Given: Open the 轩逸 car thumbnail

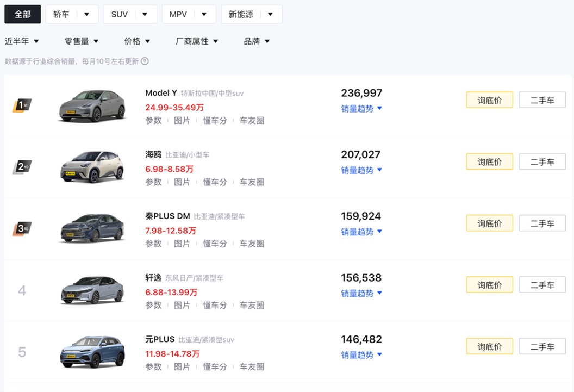Looking at the screenshot, I should 92,290.
